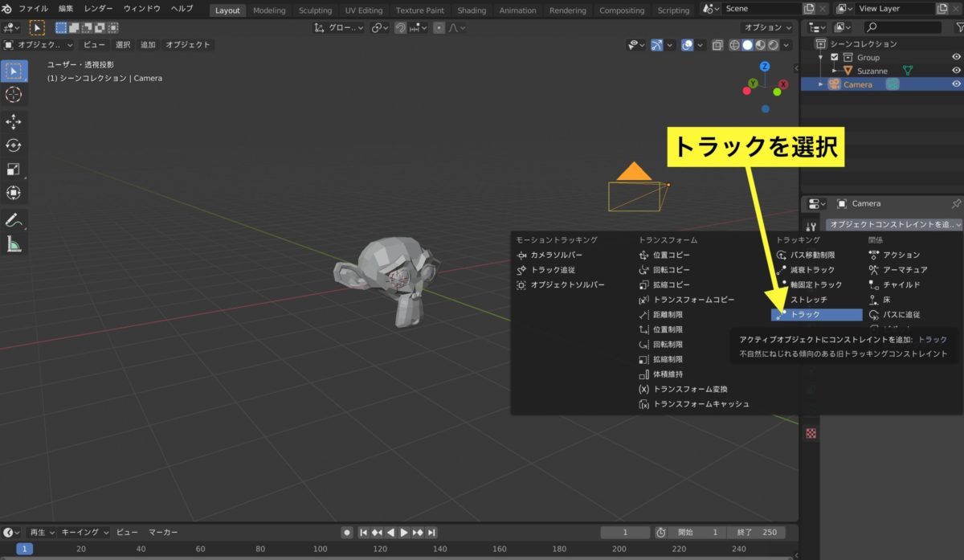
Task: Switch to rendered viewport shading
Action: pyautogui.click(x=773, y=45)
